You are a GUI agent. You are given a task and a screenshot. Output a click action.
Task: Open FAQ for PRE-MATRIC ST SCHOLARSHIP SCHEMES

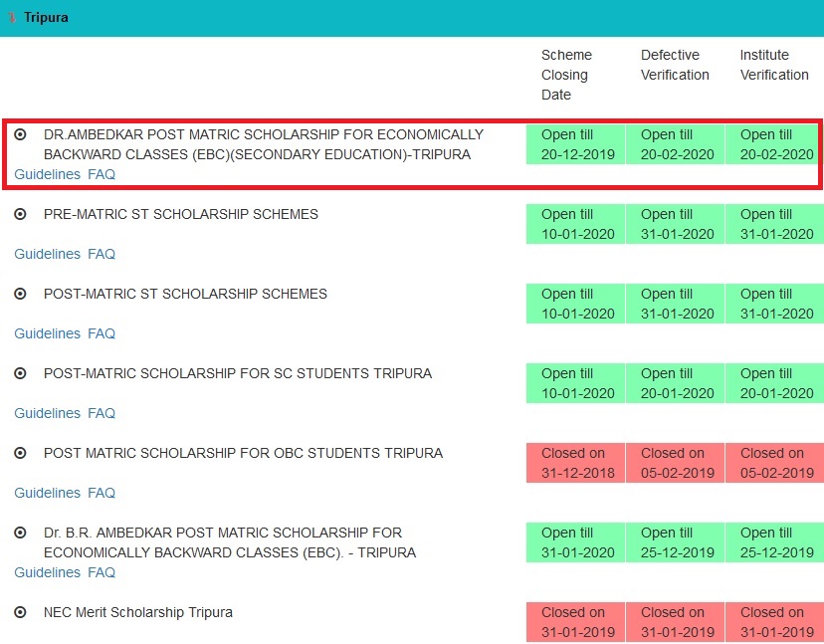(x=102, y=254)
